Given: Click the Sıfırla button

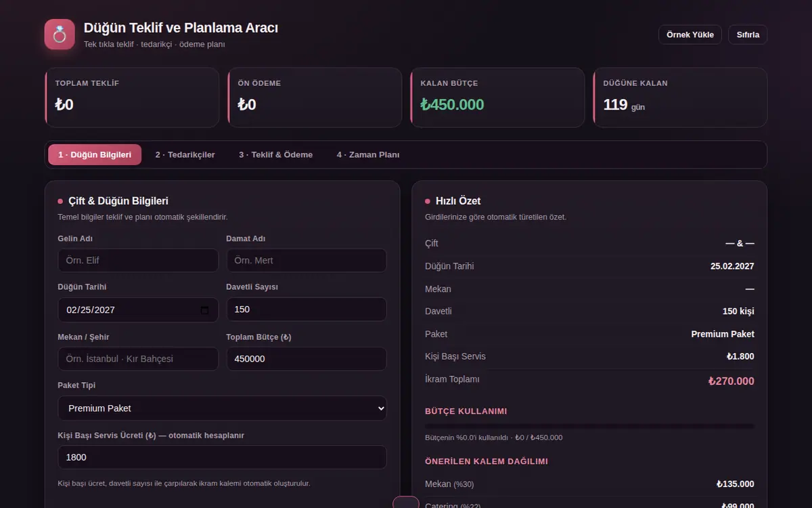Looking at the screenshot, I should [748, 35].
